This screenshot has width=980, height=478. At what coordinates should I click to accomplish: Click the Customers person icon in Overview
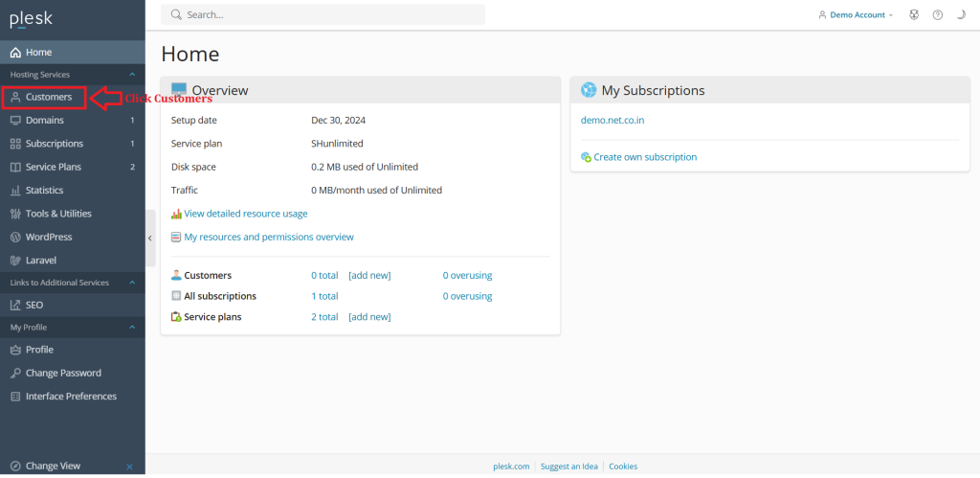coord(176,275)
